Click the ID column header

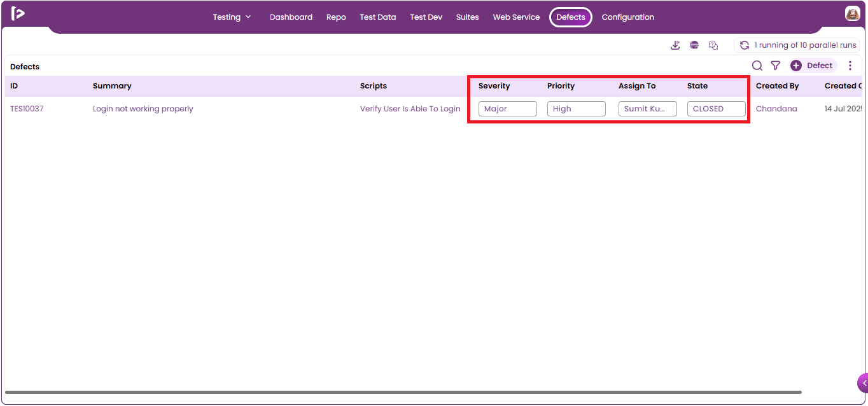click(x=14, y=86)
